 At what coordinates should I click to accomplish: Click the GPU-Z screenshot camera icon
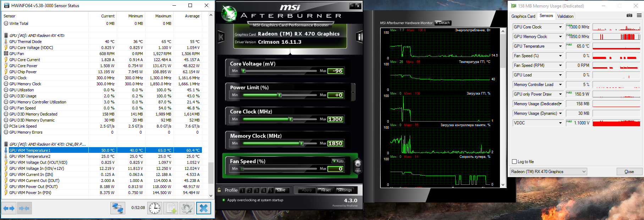(x=629, y=16)
